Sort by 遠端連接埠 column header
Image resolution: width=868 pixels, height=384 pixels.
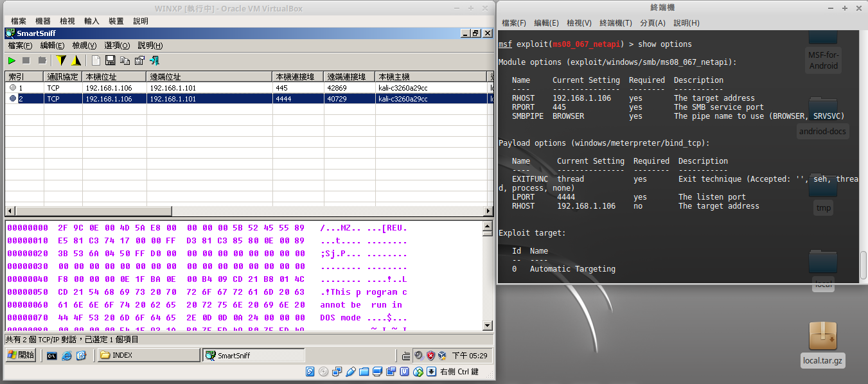[350, 76]
